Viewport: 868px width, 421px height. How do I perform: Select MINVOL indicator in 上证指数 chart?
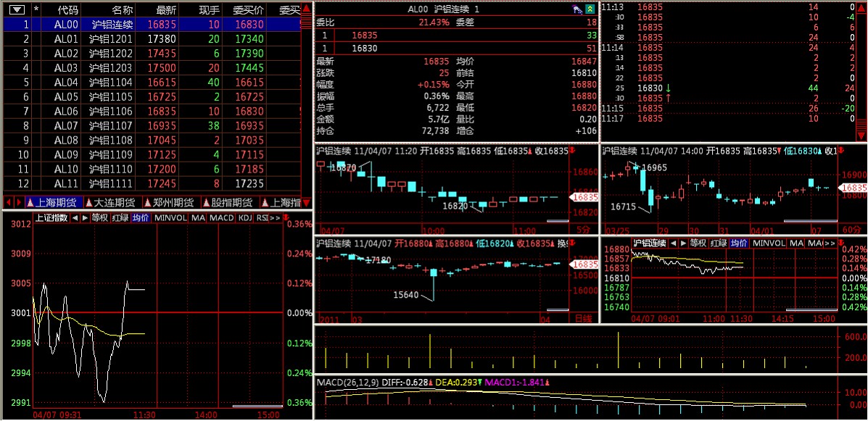(170, 218)
